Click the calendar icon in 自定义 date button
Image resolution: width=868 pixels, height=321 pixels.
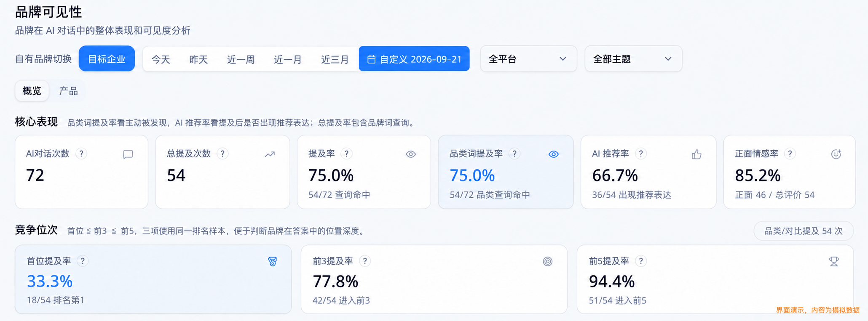pyautogui.click(x=371, y=59)
